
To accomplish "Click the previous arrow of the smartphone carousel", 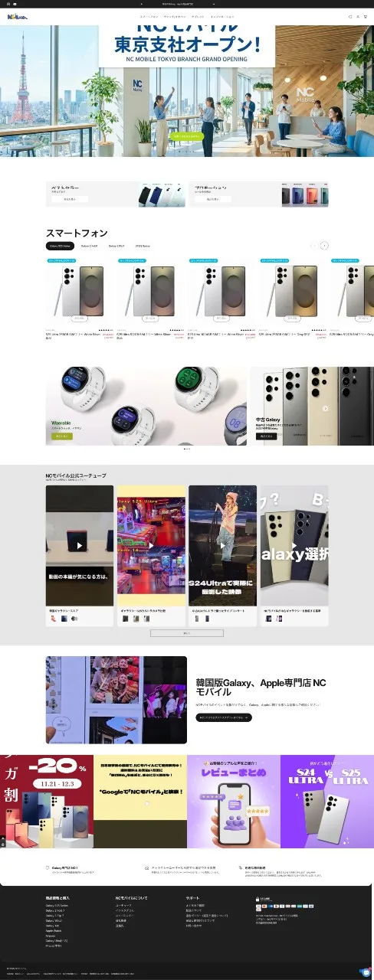I will pos(313,246).
